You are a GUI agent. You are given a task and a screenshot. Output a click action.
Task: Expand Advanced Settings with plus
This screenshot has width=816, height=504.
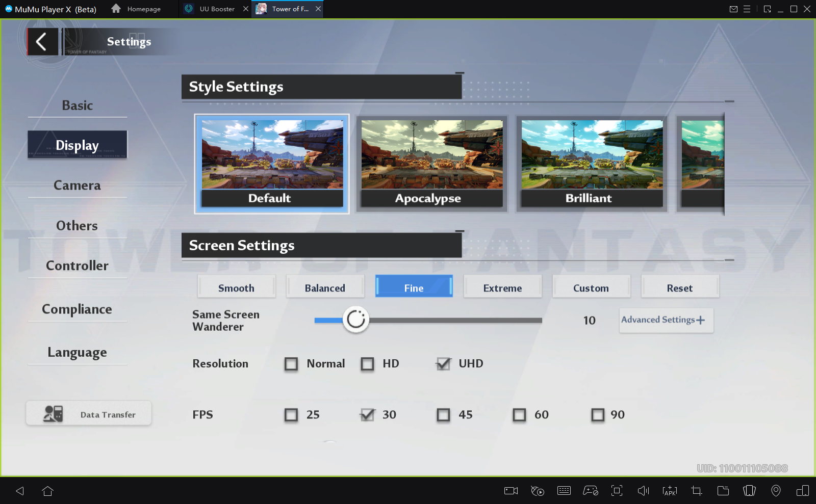pyautogui.click(x=666, y=320)
